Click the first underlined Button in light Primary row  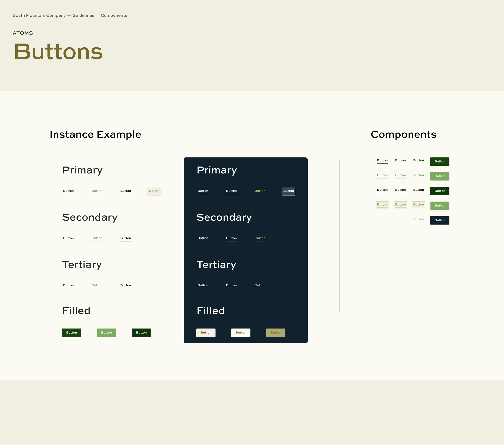pos(68,191)
